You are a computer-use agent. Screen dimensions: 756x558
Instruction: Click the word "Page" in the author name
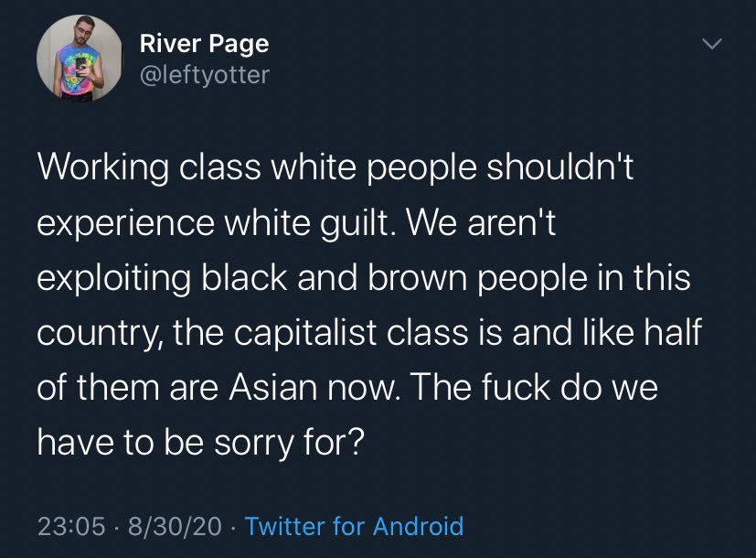click(240, 43)
